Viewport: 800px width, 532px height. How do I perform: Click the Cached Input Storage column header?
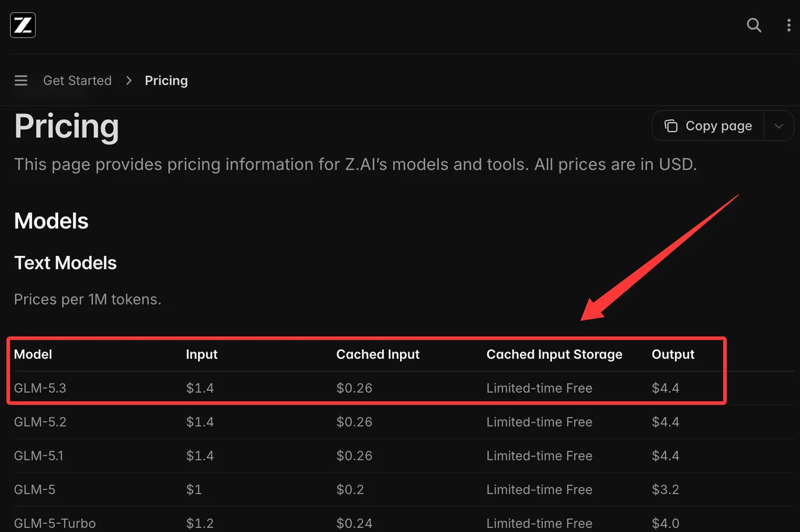click(x=554, y=355)
